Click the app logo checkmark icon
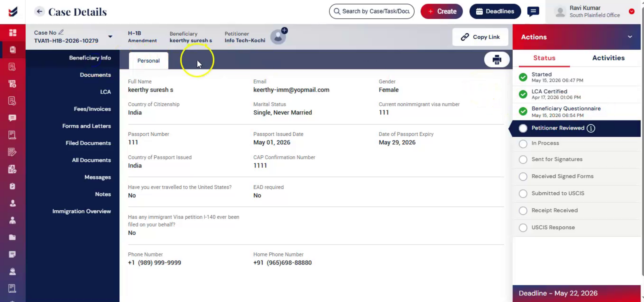Screen dimensions: 644x302 [x=13, y=12]
